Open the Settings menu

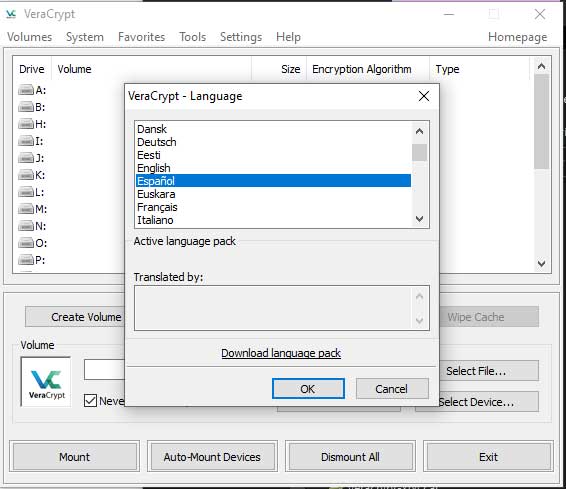241,37
